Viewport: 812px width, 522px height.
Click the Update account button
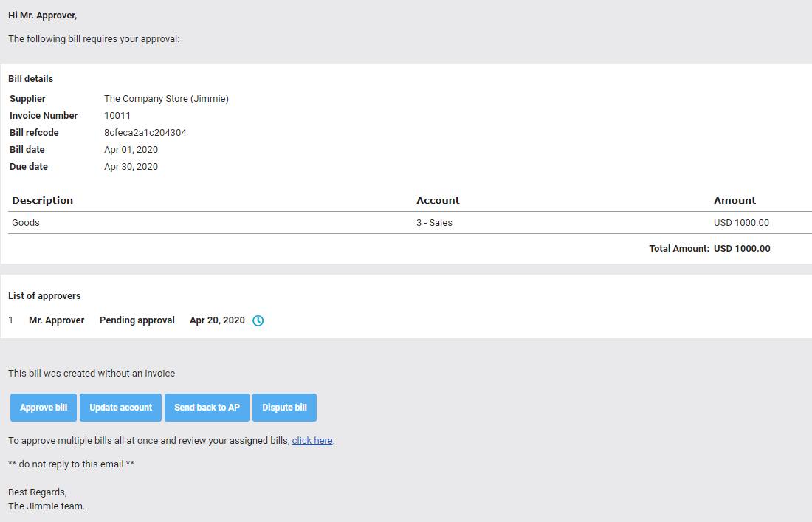point(120,407)
